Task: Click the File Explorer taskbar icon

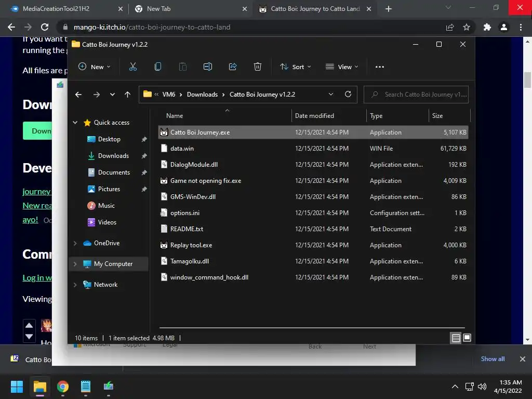Action: [39, 387]
